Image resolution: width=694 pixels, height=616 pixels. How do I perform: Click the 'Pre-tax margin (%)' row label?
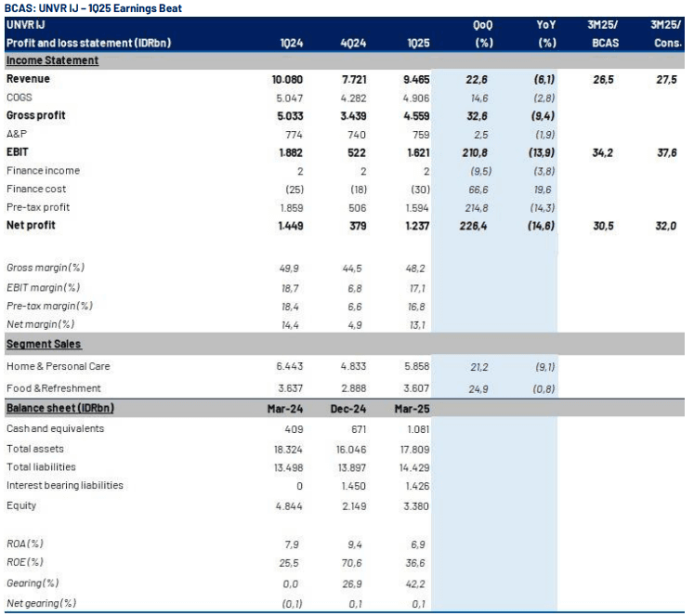click(49, 307)
